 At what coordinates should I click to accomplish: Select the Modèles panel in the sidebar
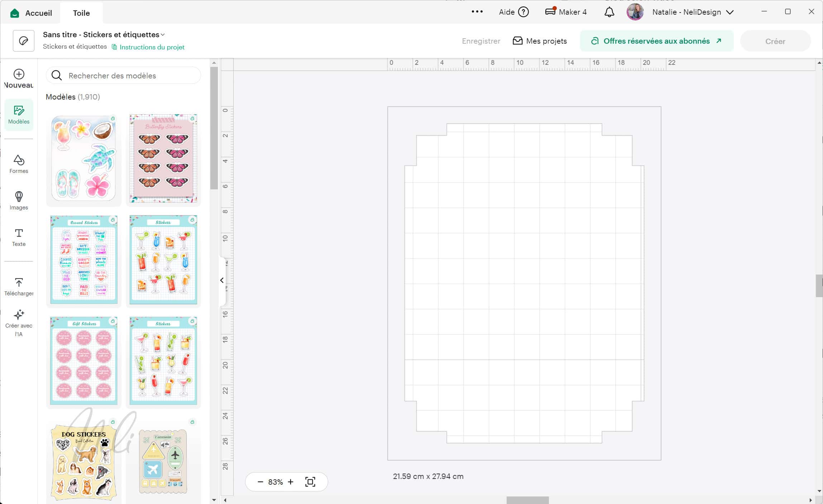(x=18, y=115)
